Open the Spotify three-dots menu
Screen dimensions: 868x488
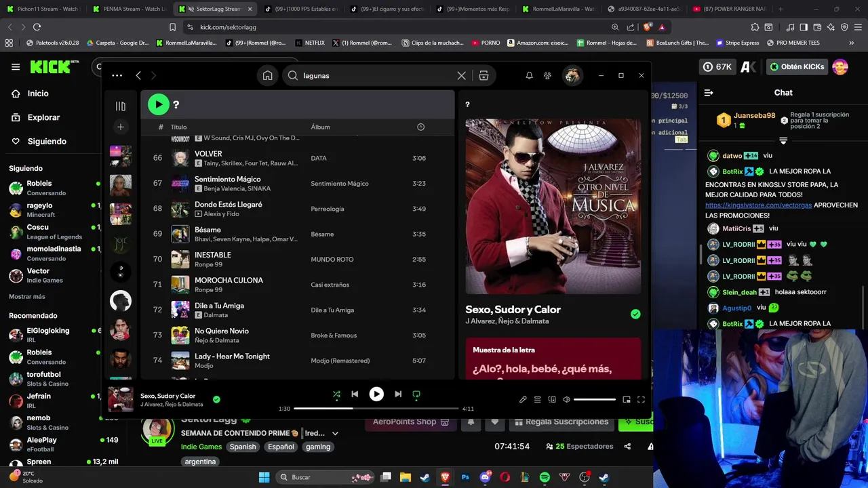117,76
